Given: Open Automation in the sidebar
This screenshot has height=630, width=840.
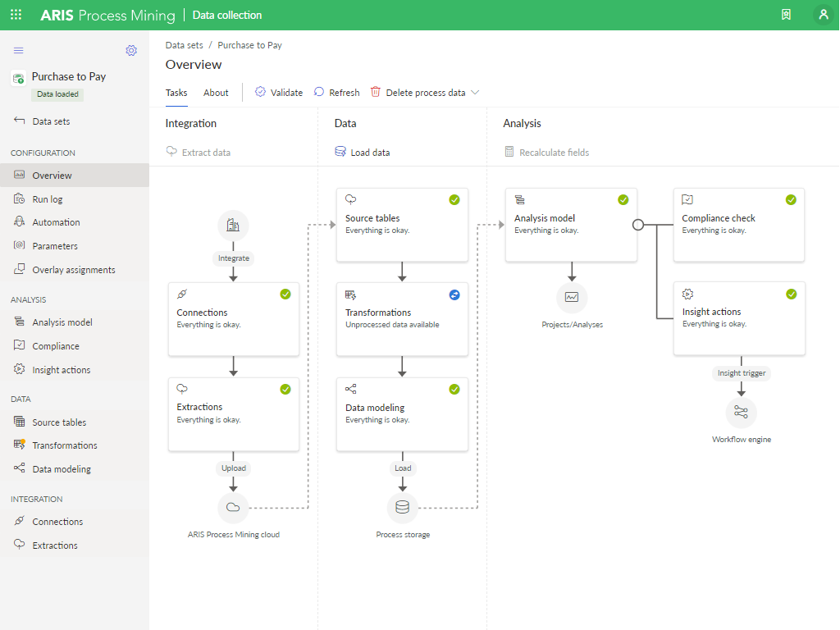Looking at the screenshot, I should pyautogui.click(x=75, y=222).
